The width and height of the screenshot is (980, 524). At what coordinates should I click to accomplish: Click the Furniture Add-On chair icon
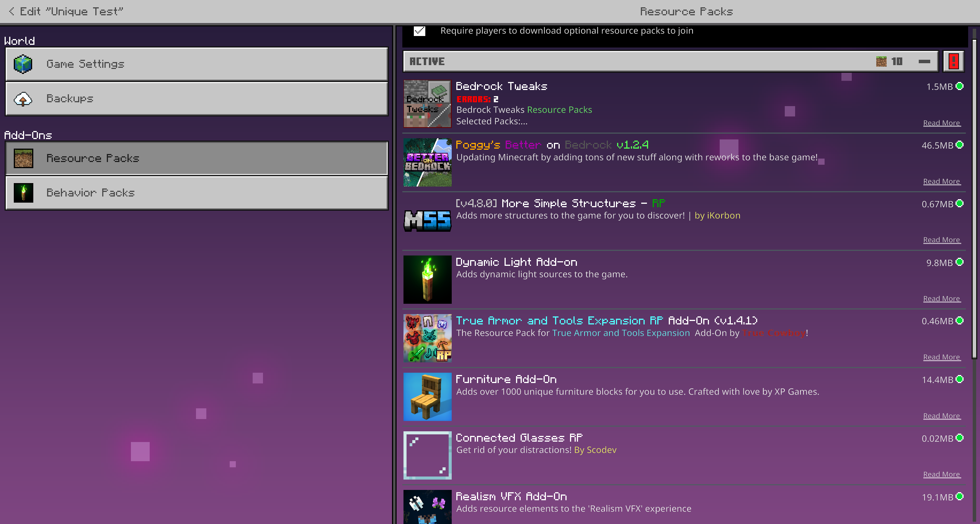427,397
